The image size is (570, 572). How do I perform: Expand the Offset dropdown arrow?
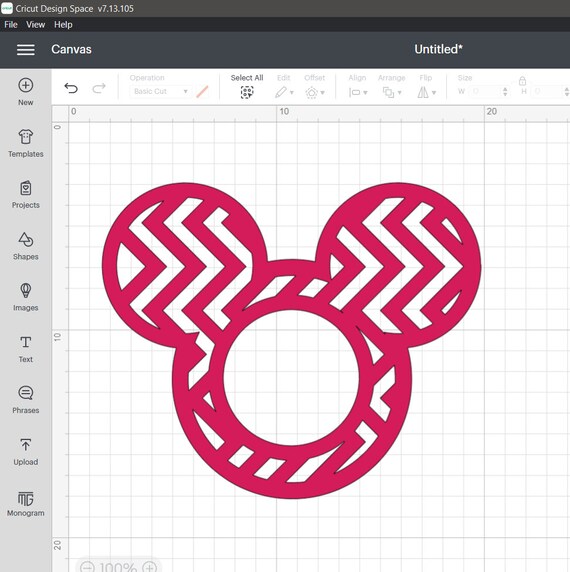pyautogui.click(x=322, y=93)
